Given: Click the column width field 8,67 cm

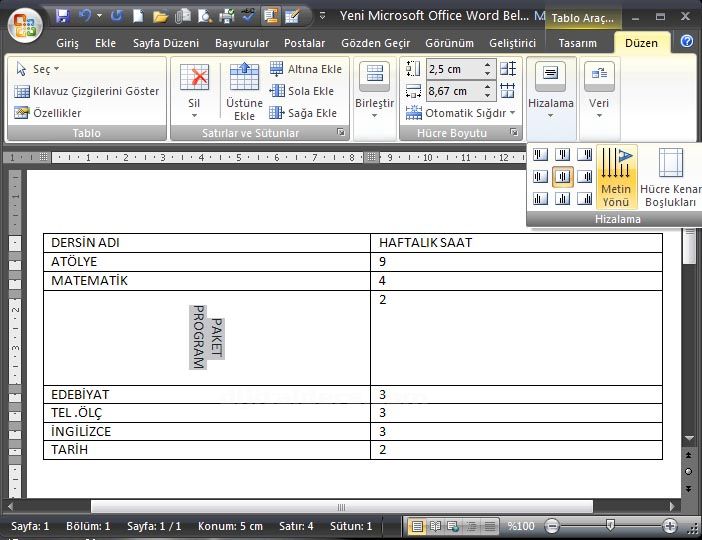Looking at the screenshot, I should tap(454, 91).
